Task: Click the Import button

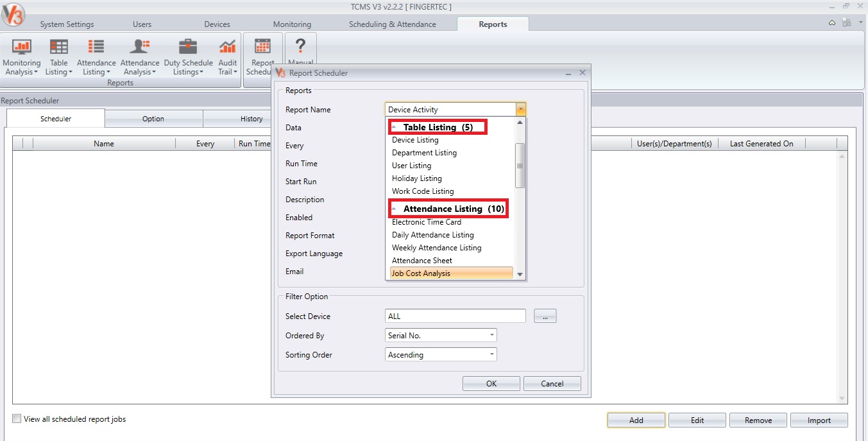Action: coord(819,420)
